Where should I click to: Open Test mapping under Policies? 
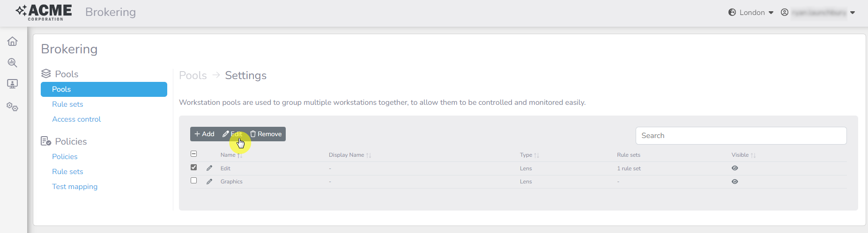click(x=75, y=187)
